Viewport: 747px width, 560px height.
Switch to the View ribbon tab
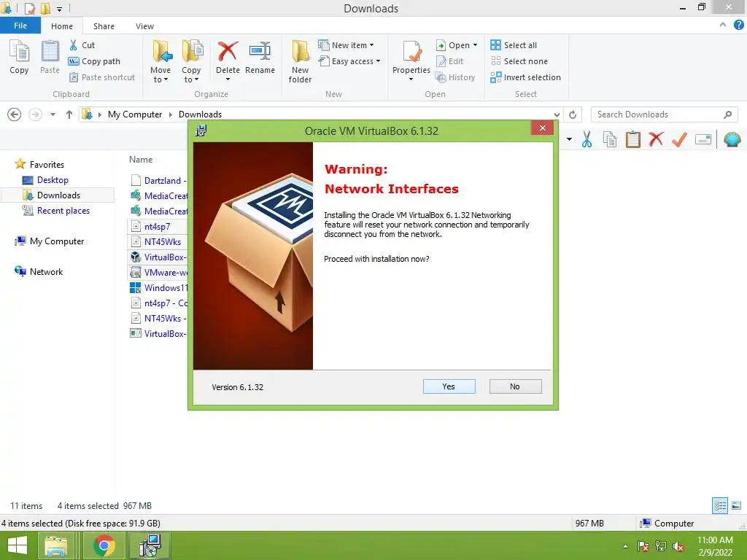tap(144, 26)
